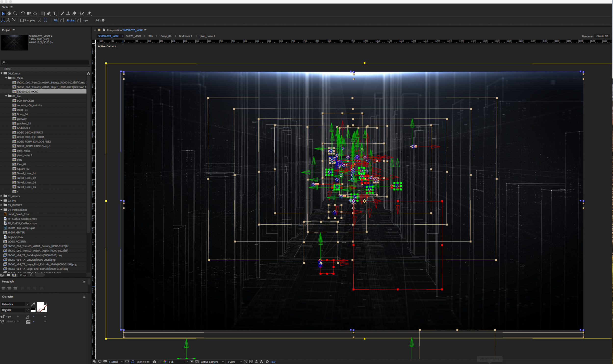Image resolution: width=613 pixels, height=364 pixels.
Task: Select the Hand tool
Action: coord(9,13)
